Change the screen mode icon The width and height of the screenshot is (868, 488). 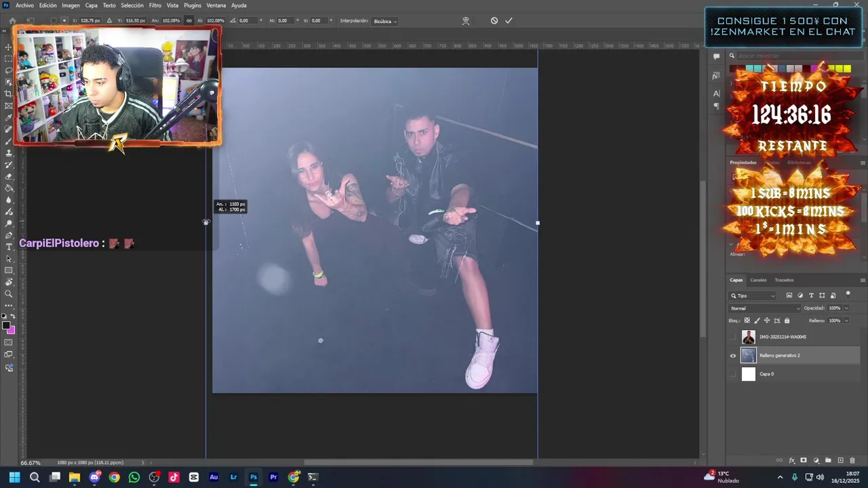(9, 354)
